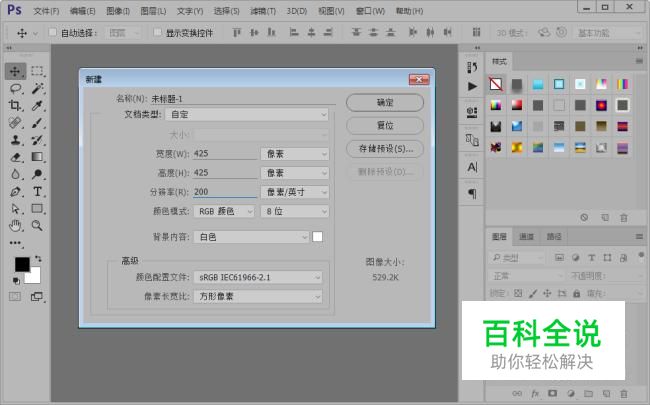Select the Healing Brush tool

click(15, 123)
